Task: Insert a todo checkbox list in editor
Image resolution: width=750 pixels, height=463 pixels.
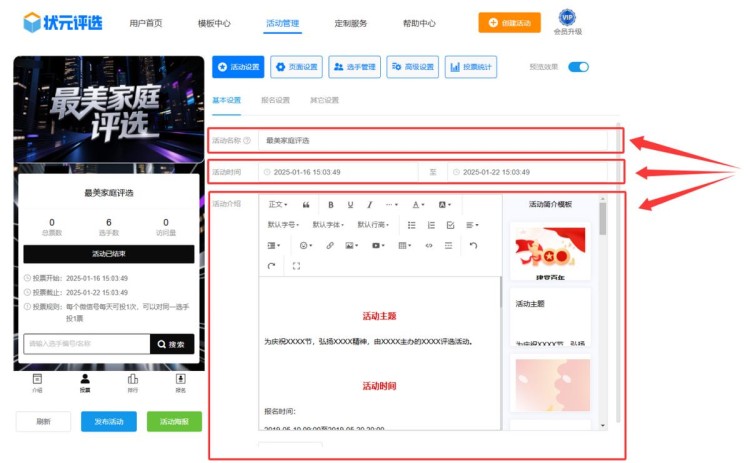Action: pyautogui.click(x=450, y=225)
